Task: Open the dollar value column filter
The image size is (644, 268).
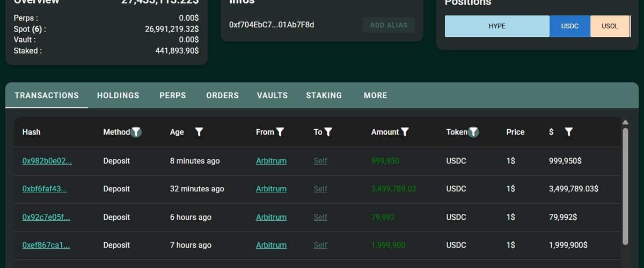Action: click(x=569, y=132)
